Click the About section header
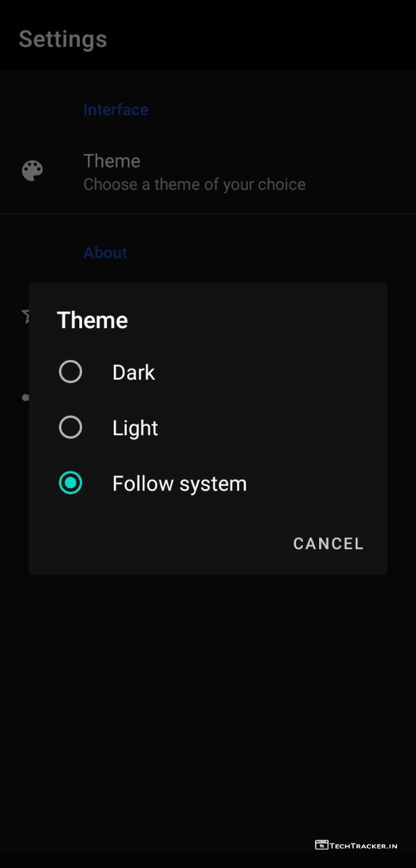The height and width of the screenshot is (868, 416). (x=105, y=252)
